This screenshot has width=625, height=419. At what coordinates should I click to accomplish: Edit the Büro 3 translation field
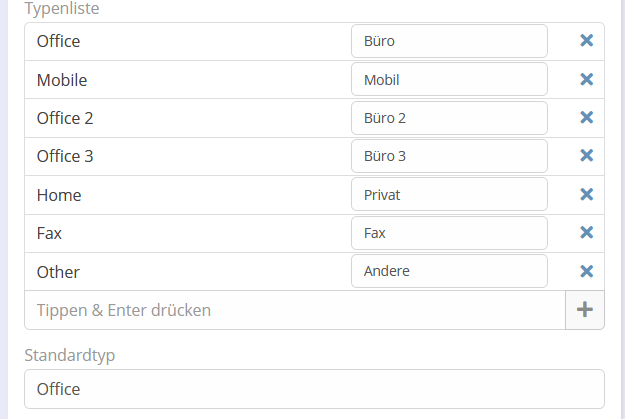(449, 156)
